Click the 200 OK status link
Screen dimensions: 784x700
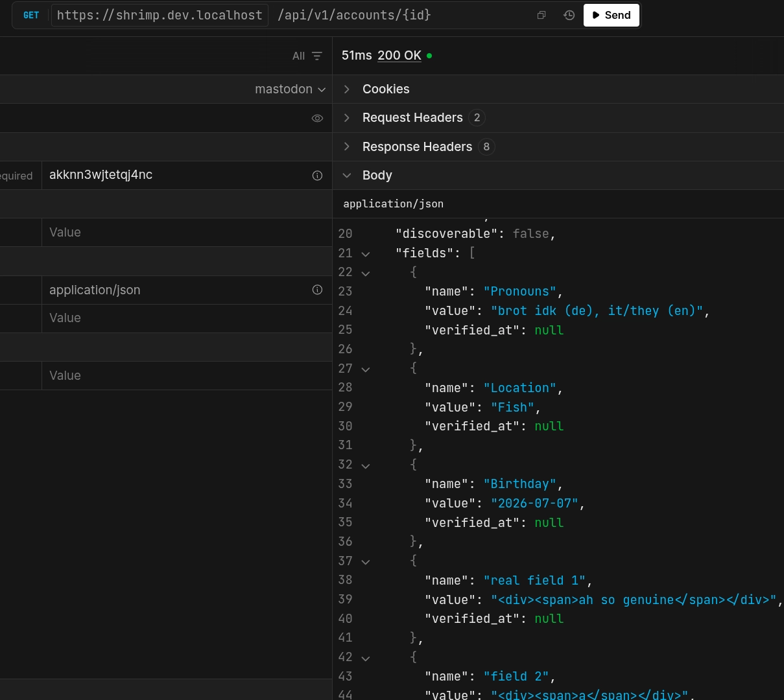[399, 56]
